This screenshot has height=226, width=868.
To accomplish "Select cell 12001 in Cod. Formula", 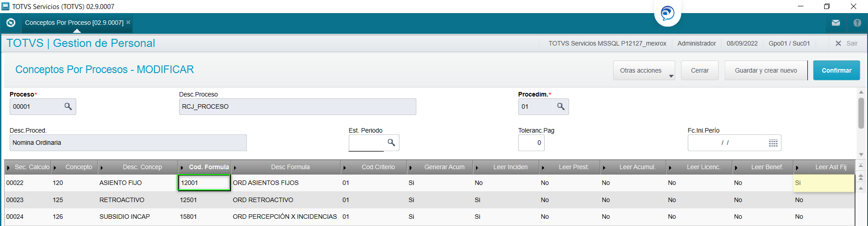I will click(204, 183).
